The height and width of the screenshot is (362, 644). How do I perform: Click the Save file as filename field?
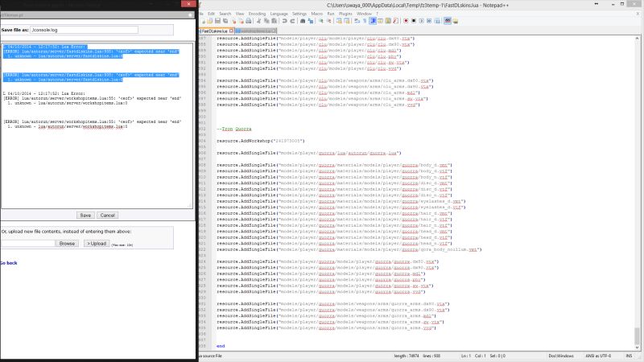(85, 30)
